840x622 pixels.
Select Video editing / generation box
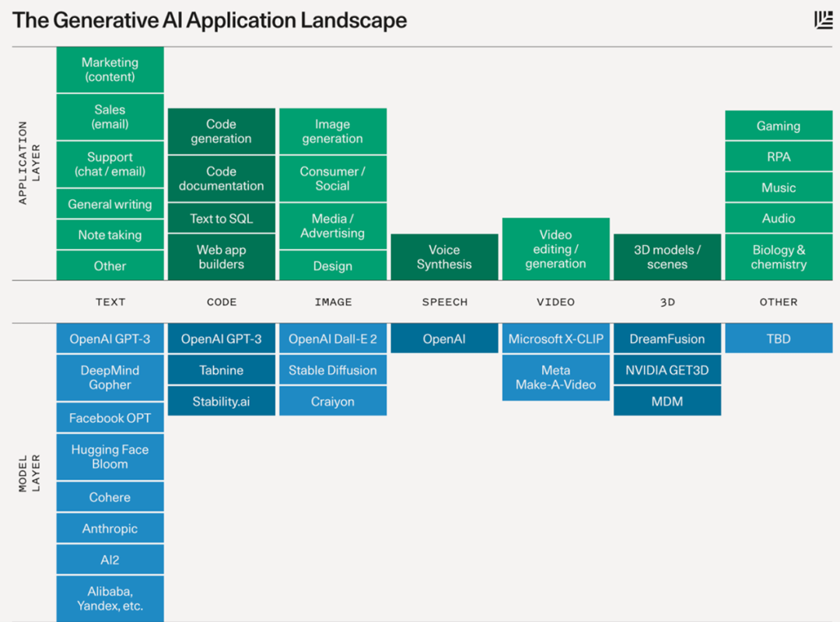[555, 249]
